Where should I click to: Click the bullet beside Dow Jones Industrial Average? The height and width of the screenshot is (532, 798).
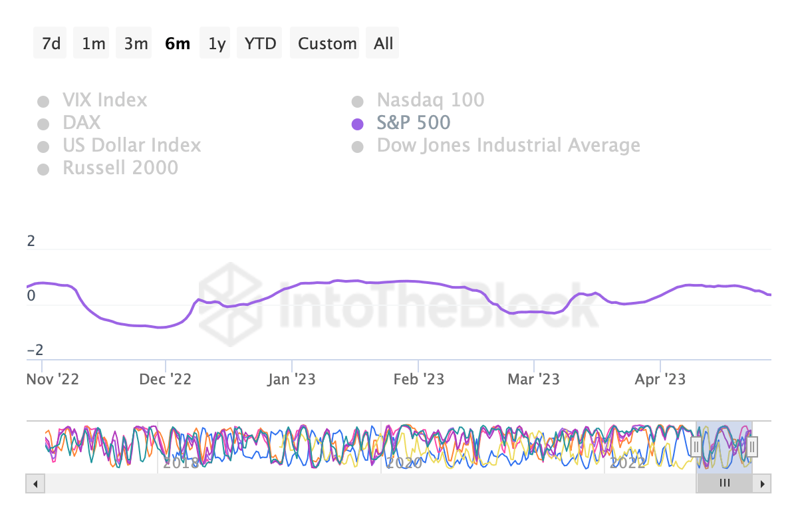pos(357,146)
